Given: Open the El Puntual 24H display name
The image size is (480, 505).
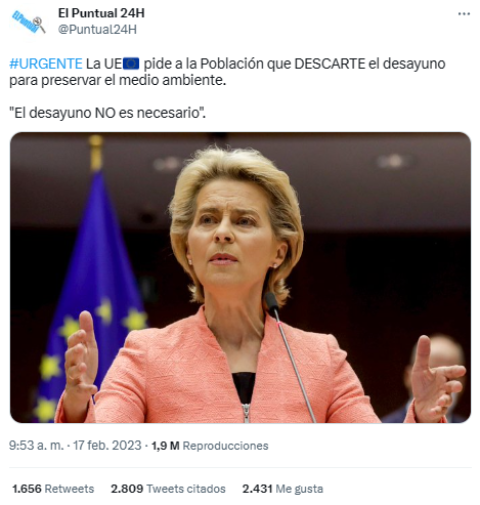Looking at the screenshot, I should click(101, 13).
